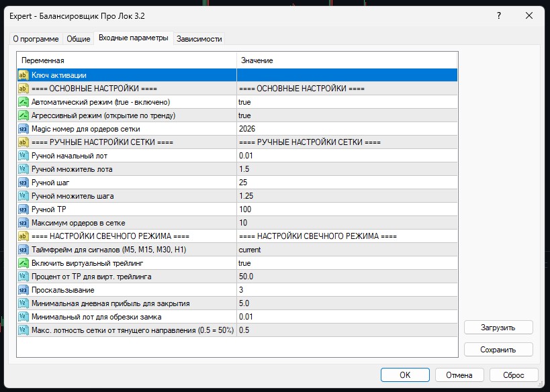
Task: Click the icon beside Минимальный лот для обрезки
Action: click(23, 317)
